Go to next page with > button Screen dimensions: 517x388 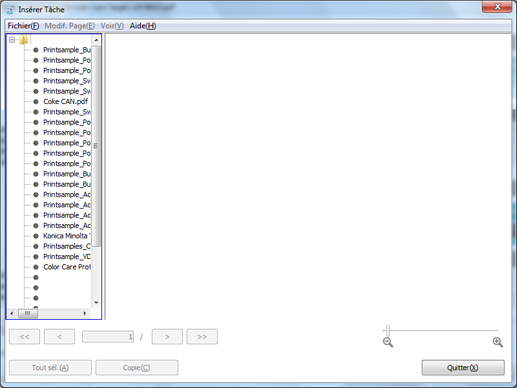click(x=167, y=337)
